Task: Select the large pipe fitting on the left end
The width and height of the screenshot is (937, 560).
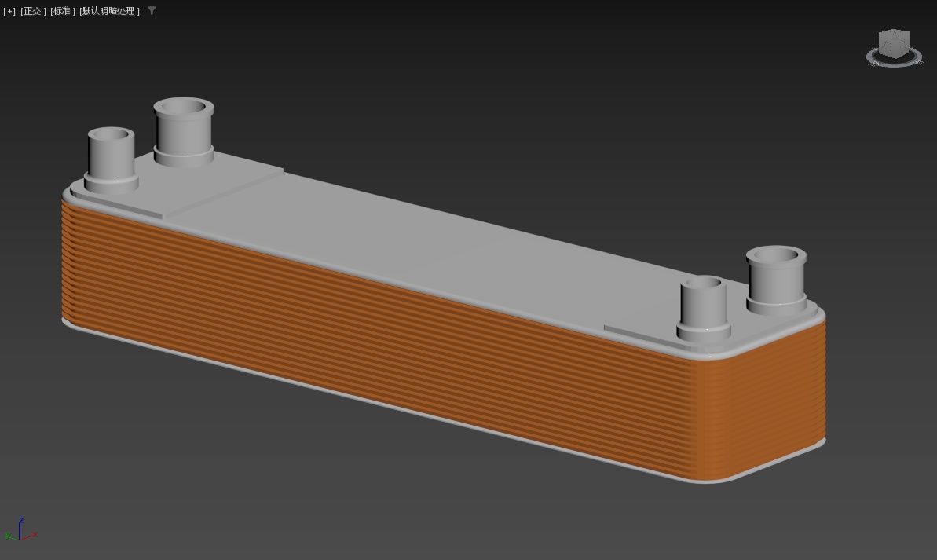Action: pyautogui.click(x=184, y=132)
